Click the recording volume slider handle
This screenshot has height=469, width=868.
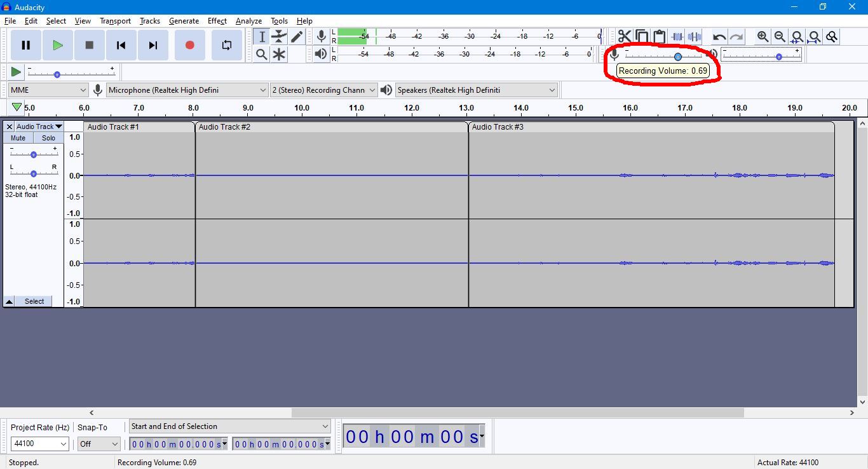tap(678, 57)
